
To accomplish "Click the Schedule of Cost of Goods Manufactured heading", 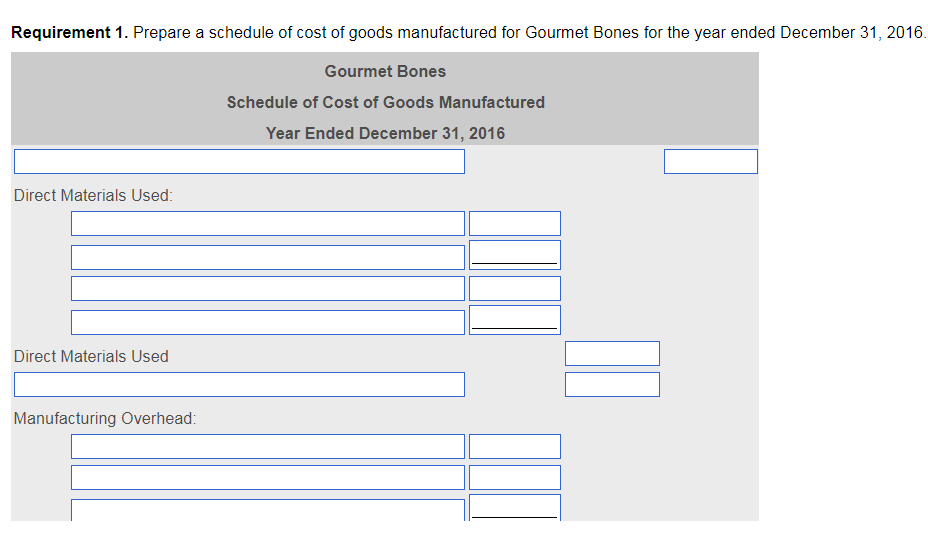I will pyautogui.click(x=385, y=102).
